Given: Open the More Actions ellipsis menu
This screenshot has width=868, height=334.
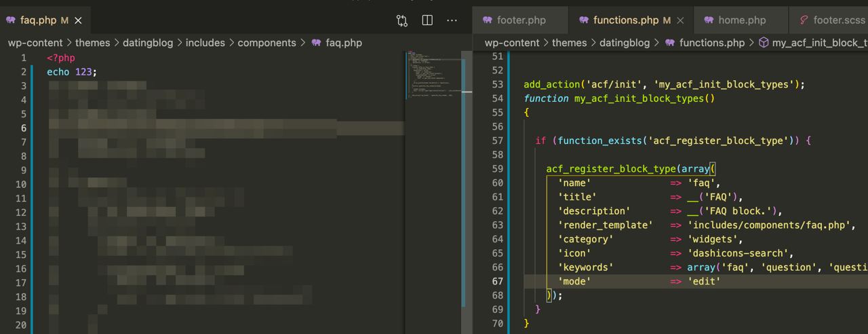Looking at the screenshot, I should (452, 20).
